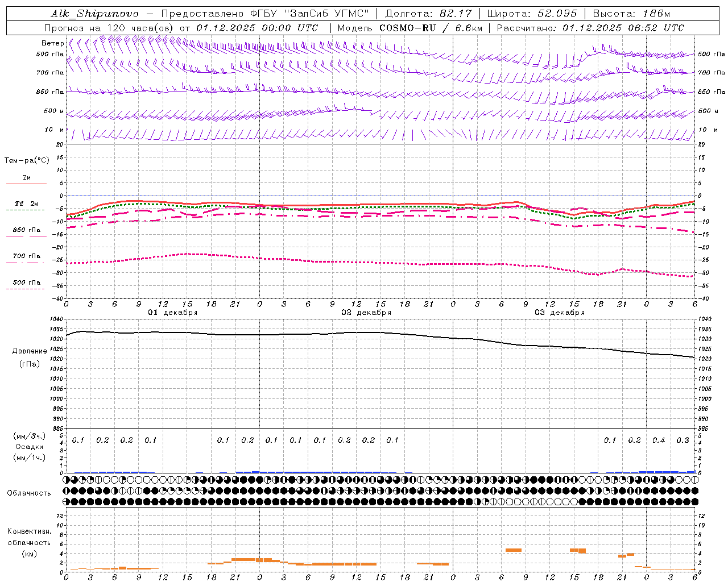This screenshot has width=728, height=582.
Task: Click the 500 м wind level label on left
Action: tap(54, 111)
